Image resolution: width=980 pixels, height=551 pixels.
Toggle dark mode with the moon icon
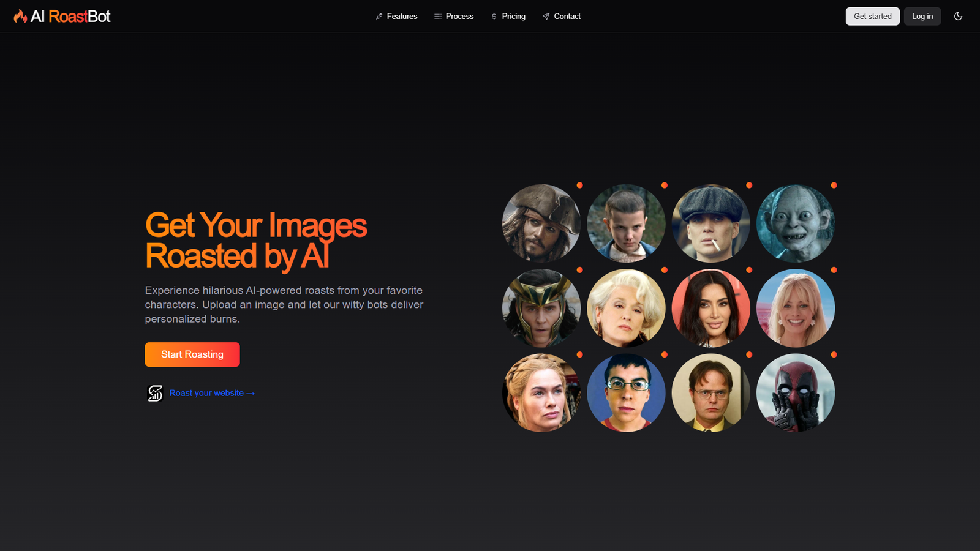958,17
